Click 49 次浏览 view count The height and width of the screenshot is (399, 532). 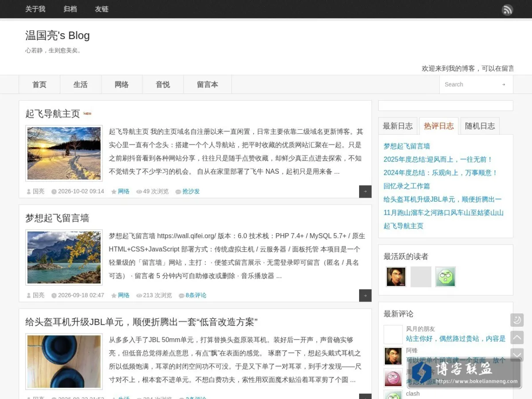156,192
